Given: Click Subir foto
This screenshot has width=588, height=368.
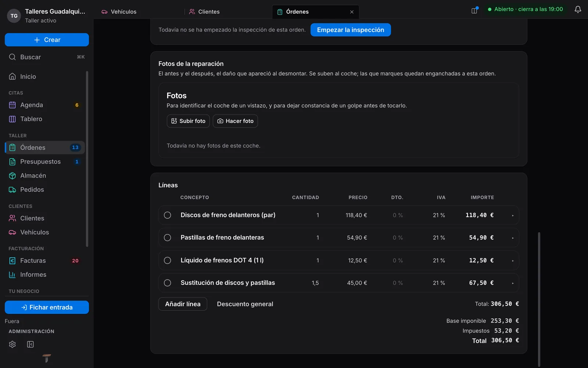Looking at the screenshot, I should pyautogui.click(x=188, y=121).
